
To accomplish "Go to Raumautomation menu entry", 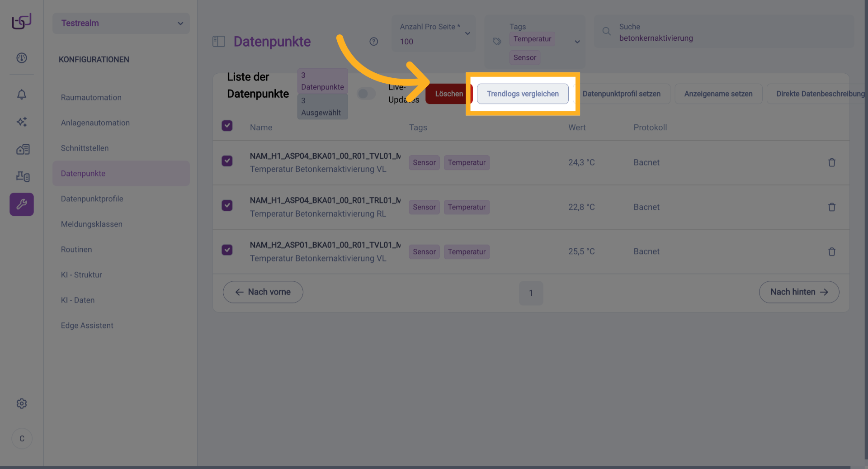I will pyautogui.click(x=91, y=98).
